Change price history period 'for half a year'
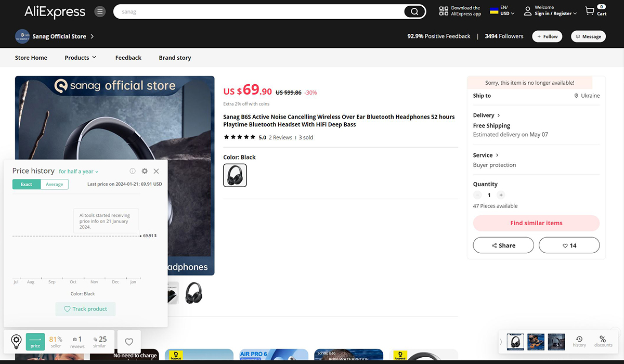Screen dimensions: 624x364 [x=79, y=172]
